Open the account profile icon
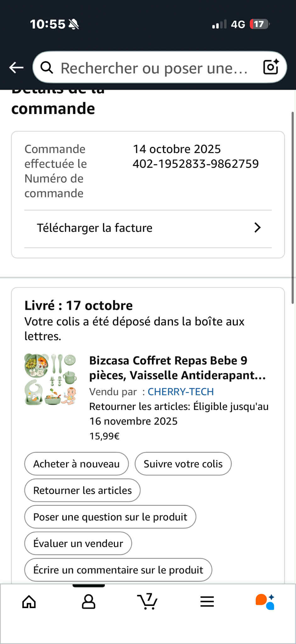The width and height of the screenshot is (296, 644). click(x=88, y=601)
